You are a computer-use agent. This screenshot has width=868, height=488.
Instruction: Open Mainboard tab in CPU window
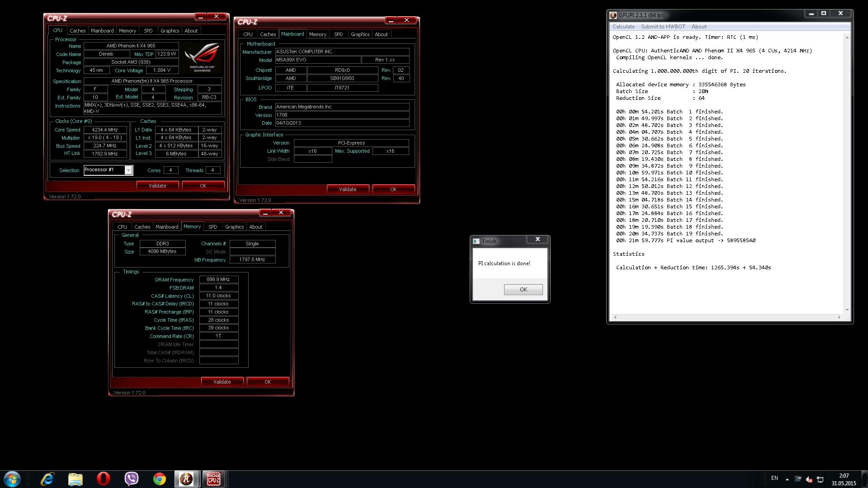click(x=102, y=31)
